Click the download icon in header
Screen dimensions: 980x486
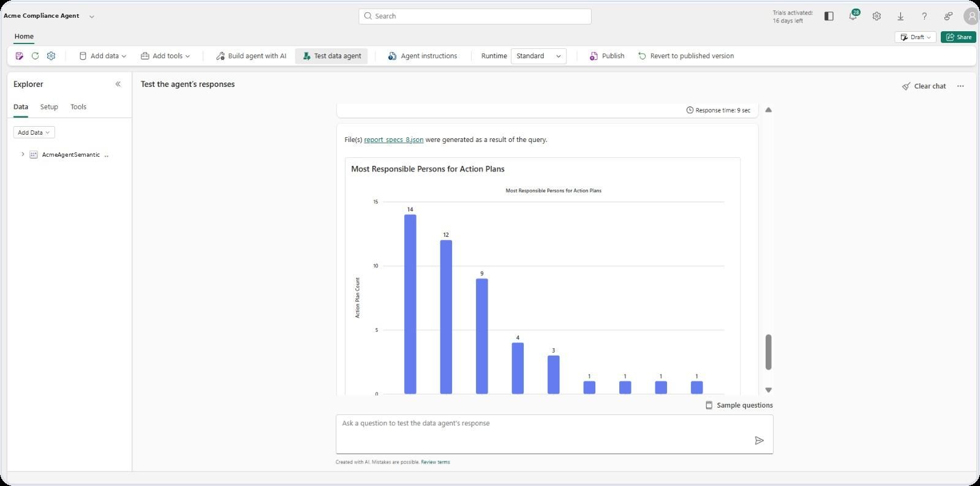[x=900, y=16]
